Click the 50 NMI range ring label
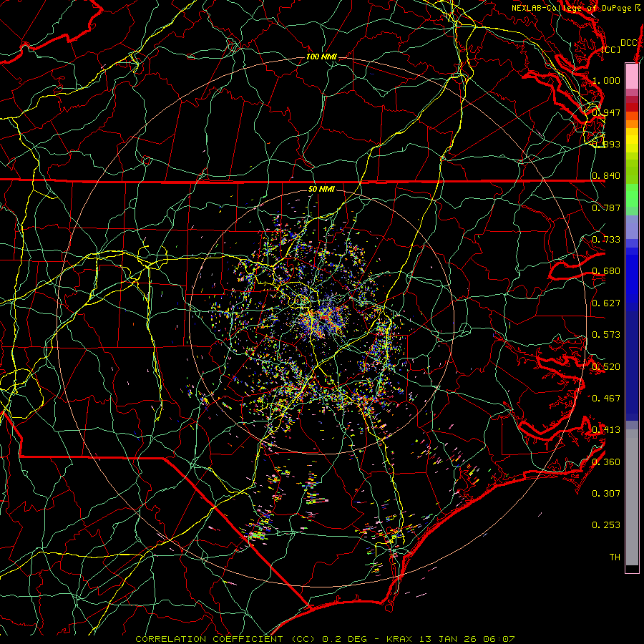Viewport: 644px width, 644px height. pos(321,190)
